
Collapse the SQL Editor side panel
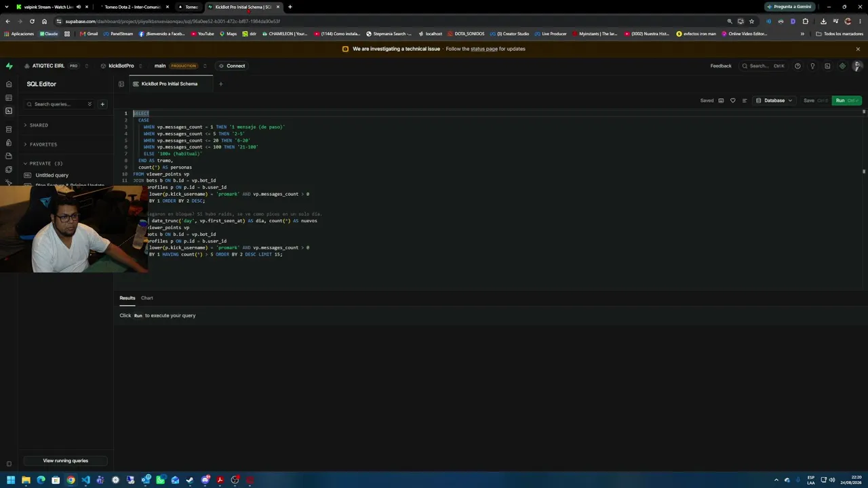click(121, 84)
